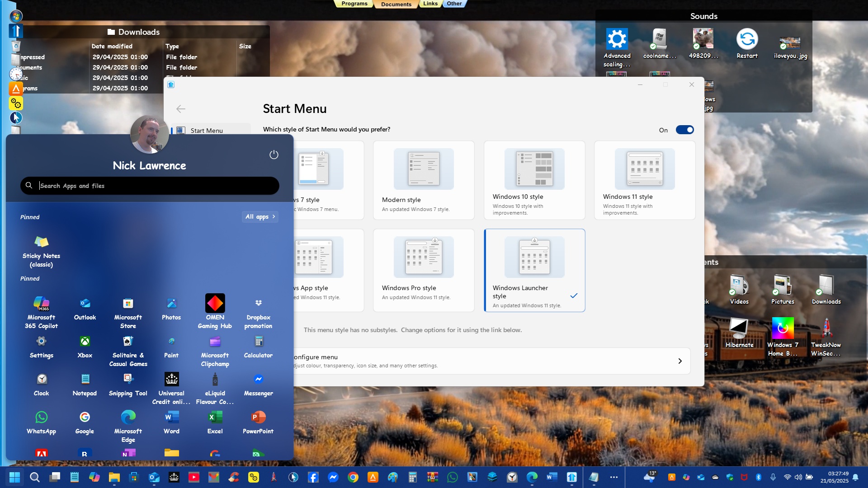The width and height of the screenshot is (868, 488).
Task: Click the Restart shortcut icon
Action: pyautogui.click(x=747, y=43)
